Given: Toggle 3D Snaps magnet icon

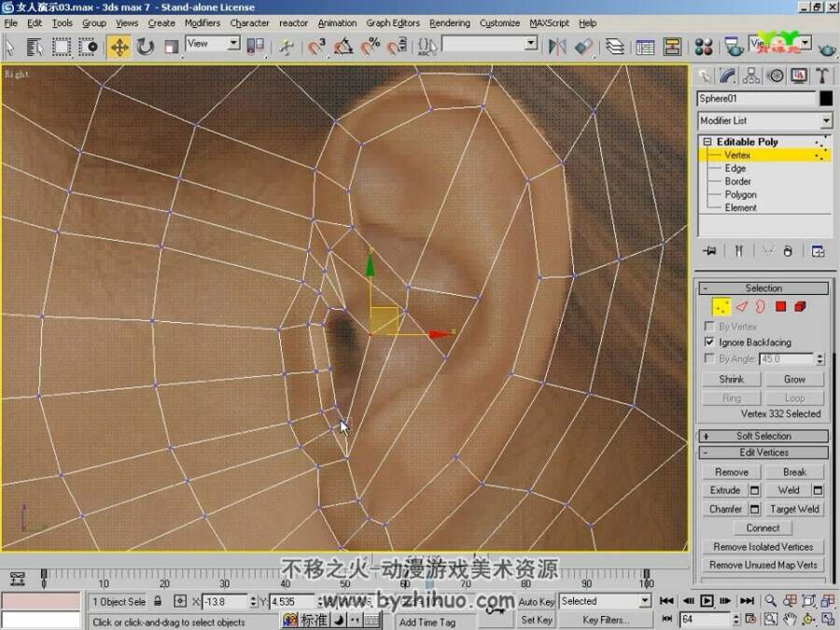Looking at the screenshot, I should tap(316, 48).
